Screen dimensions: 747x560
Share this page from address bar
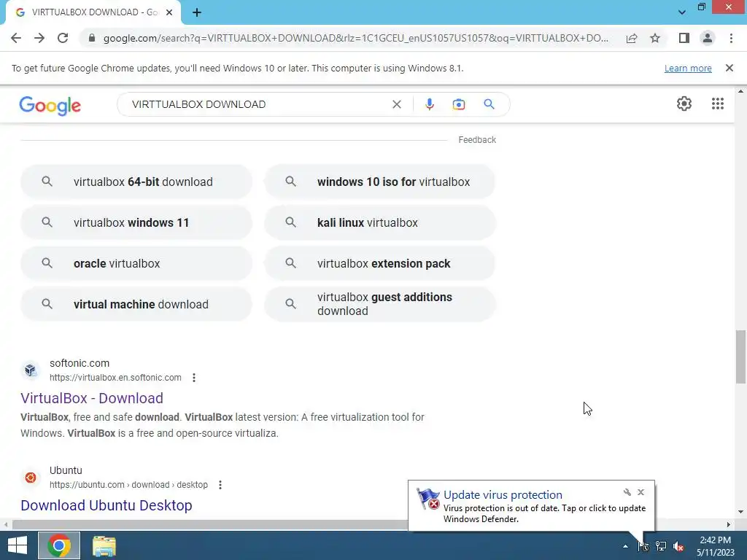632,38
